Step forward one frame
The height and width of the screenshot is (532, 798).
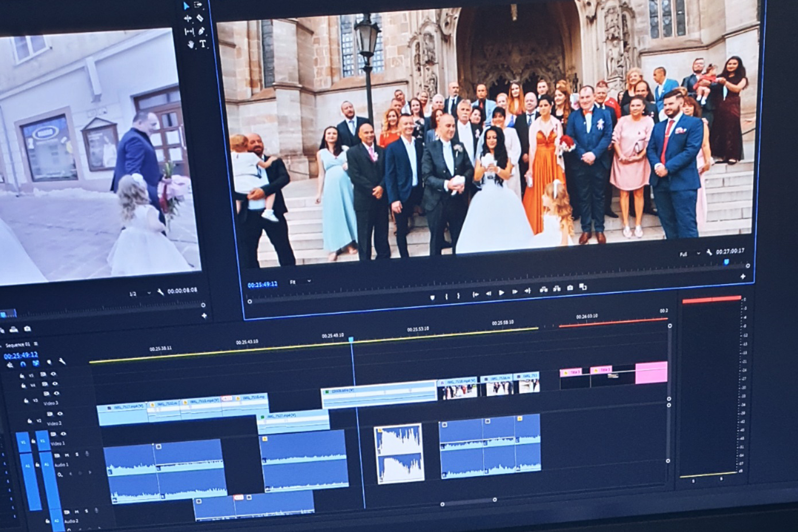515,292
